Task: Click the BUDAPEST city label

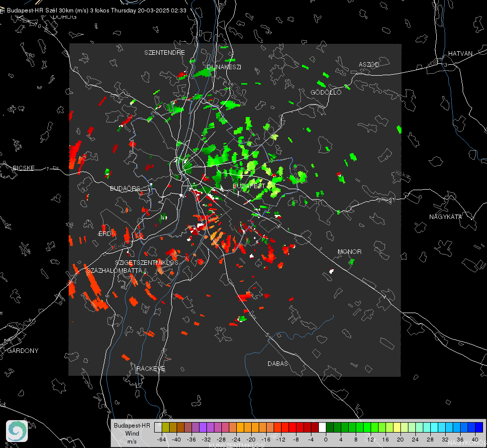Action: coord(249,186)
